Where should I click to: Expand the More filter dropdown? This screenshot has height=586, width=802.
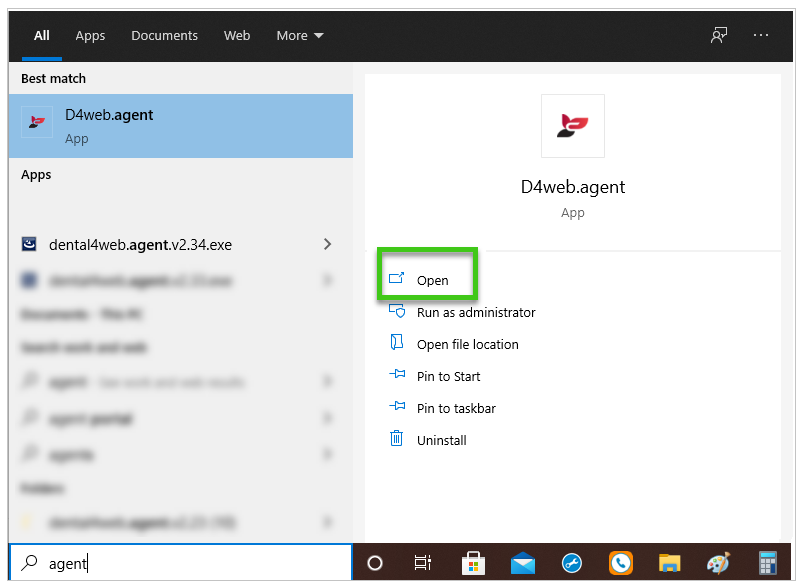coord(300,36)
